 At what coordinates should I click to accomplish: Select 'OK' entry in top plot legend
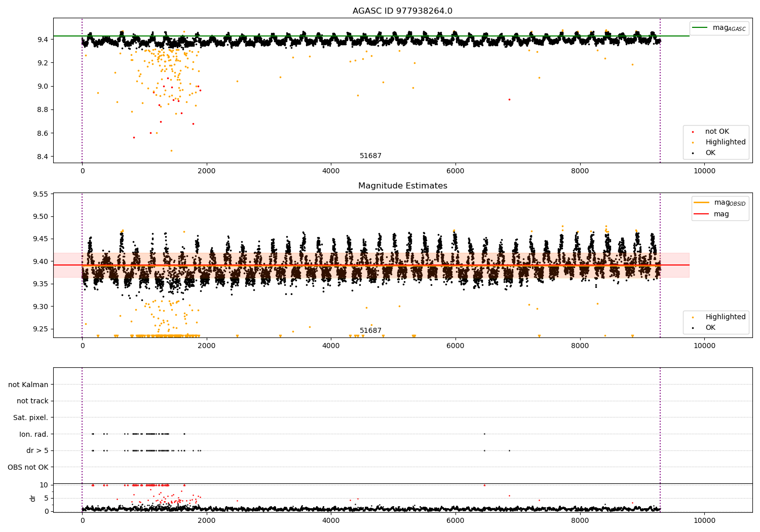point(710,153)
